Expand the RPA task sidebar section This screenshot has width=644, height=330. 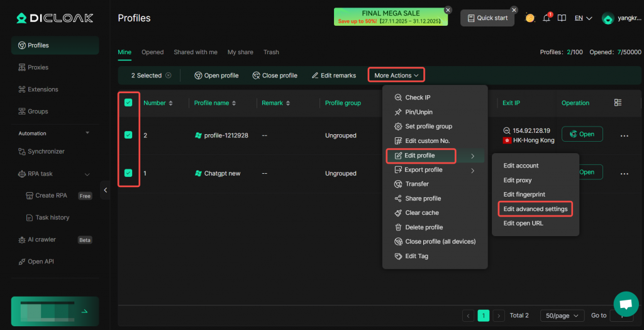click(x=87, y=174)
